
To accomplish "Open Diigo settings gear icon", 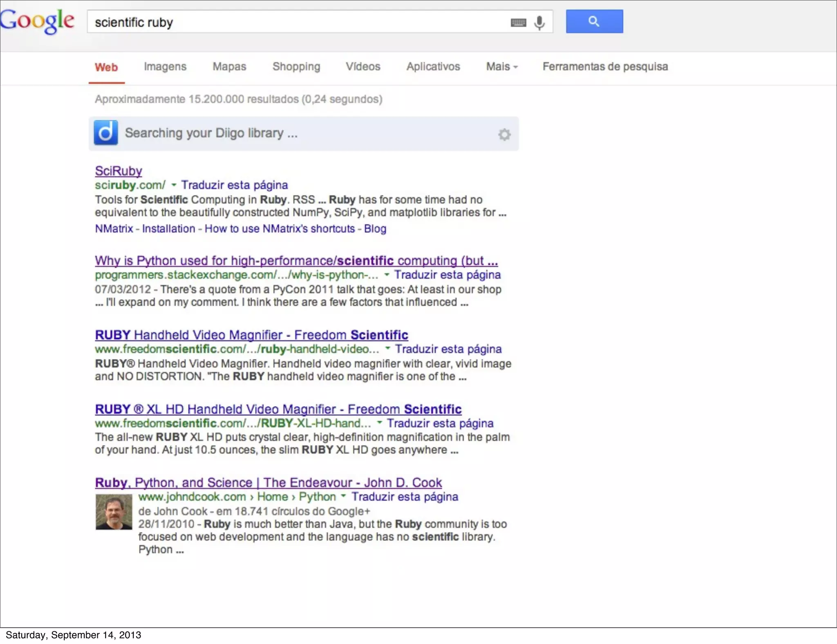I will 504,134.
